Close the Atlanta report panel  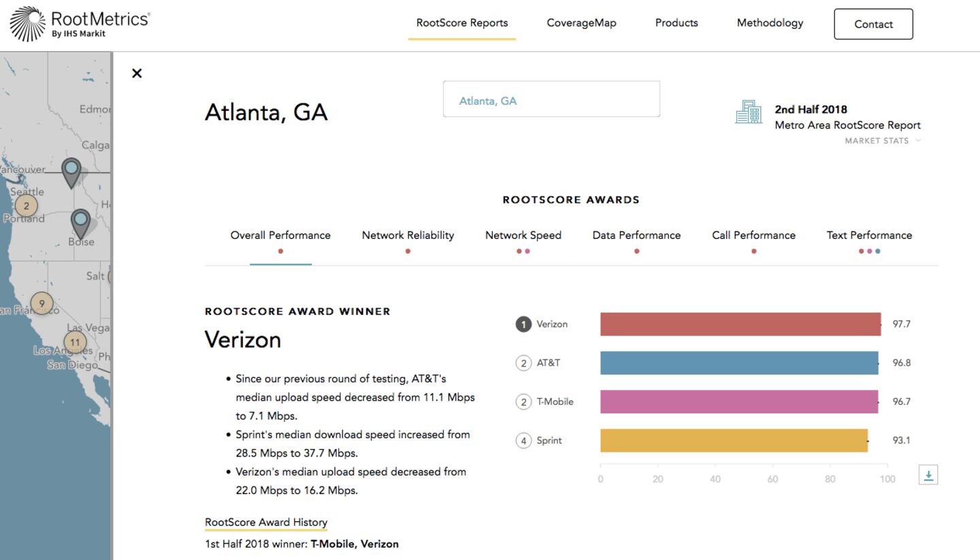[x=137, y=73]
